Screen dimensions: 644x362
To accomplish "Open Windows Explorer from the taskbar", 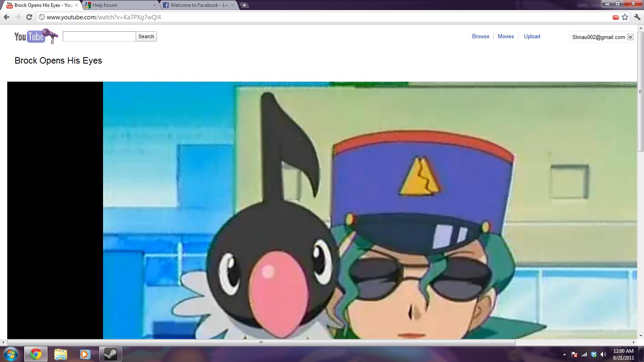I will pyautogui.click(x=60, y=354).
